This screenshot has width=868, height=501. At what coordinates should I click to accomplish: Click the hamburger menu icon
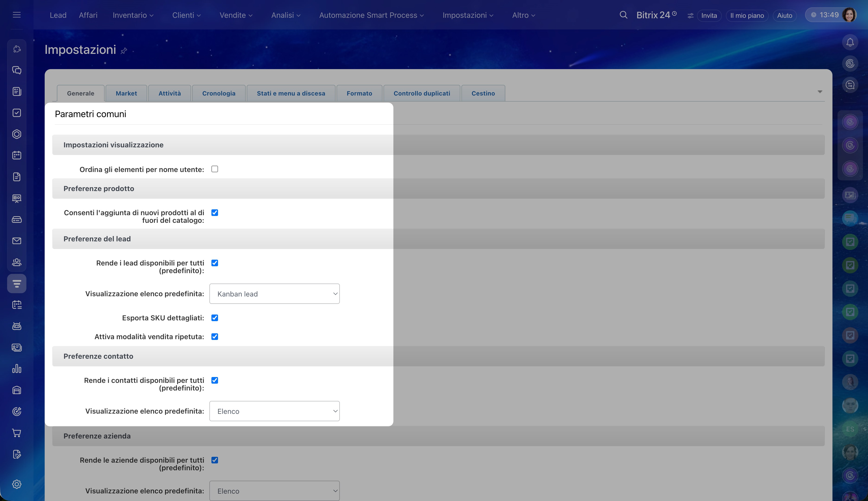[16, 15]
